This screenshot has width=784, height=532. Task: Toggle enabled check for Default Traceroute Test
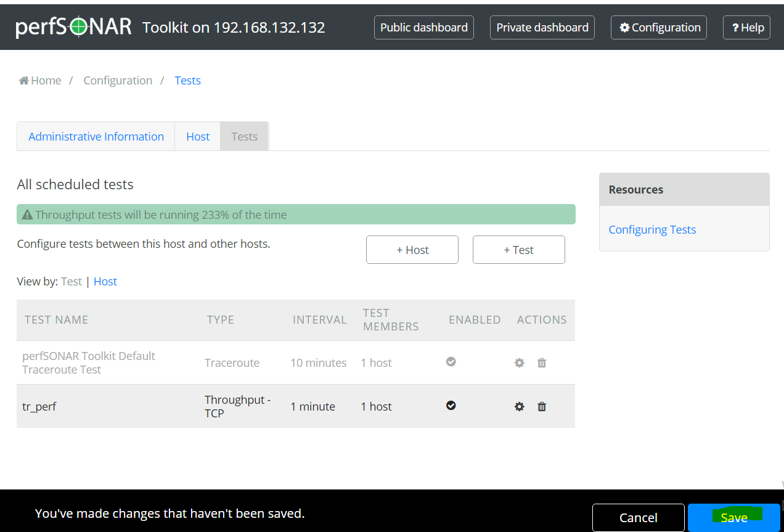click(x=451, y=361)
